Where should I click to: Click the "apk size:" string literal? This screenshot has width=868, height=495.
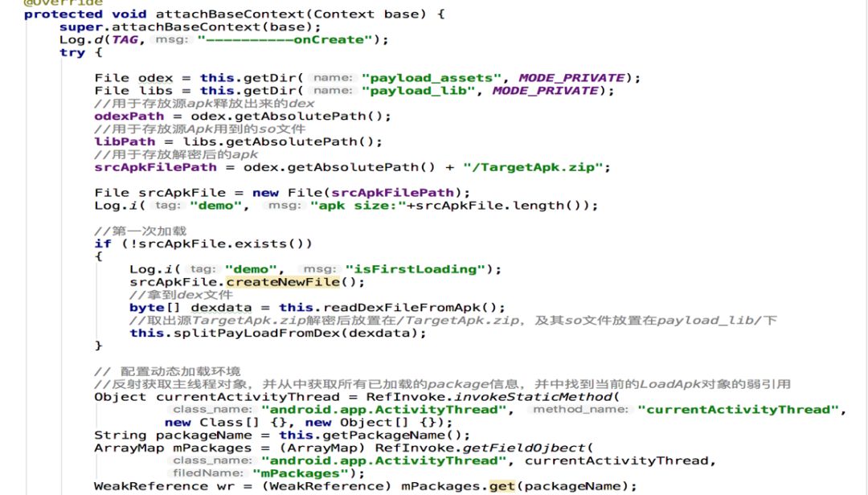[358, 206]
